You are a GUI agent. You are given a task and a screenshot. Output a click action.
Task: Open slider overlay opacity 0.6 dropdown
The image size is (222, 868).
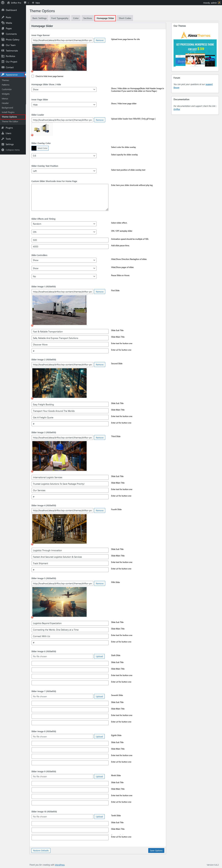tap(64, 156)
